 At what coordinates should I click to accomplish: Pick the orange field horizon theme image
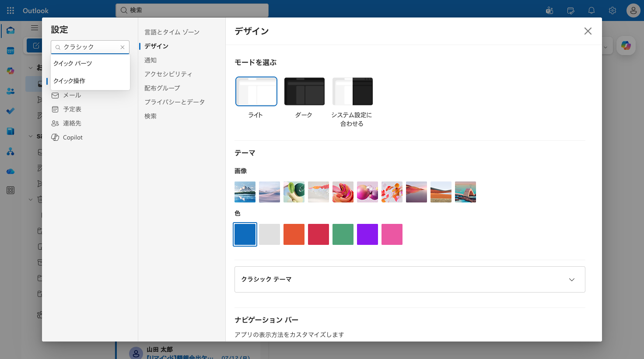pos(441,192)
